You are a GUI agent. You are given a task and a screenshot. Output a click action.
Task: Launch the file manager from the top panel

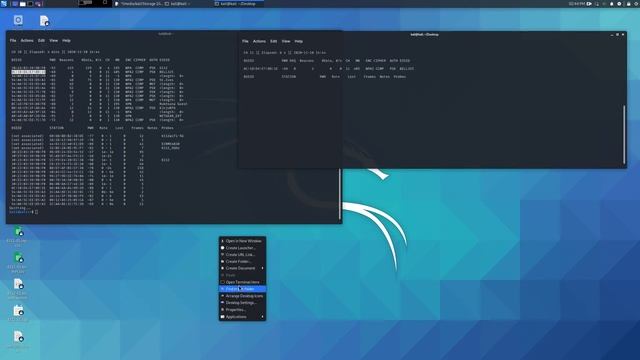pos(23,4)
